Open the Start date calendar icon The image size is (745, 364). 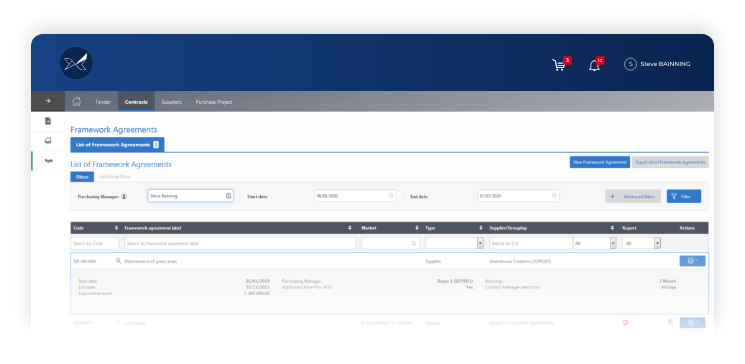tap(392, 195)
